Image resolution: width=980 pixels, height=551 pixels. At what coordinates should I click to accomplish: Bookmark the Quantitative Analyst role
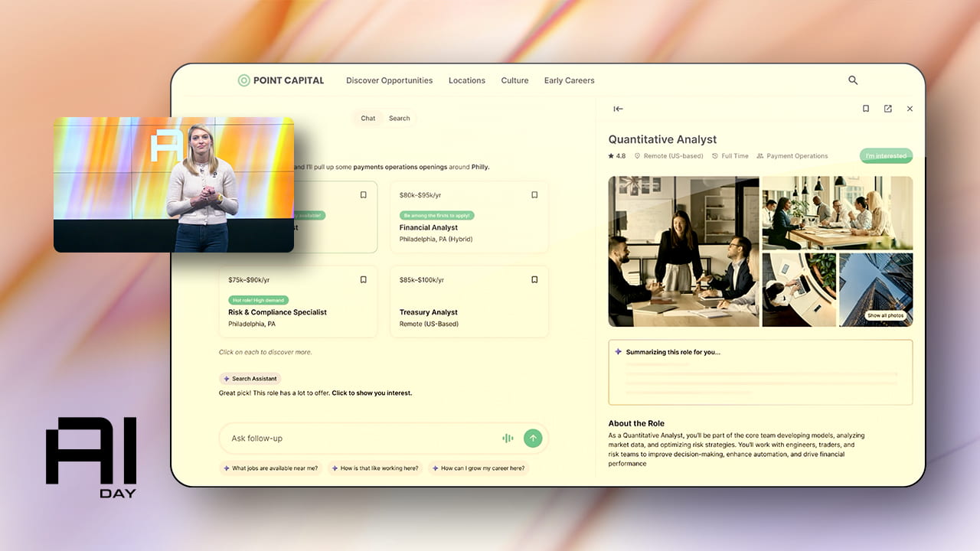tap(866, 109)
